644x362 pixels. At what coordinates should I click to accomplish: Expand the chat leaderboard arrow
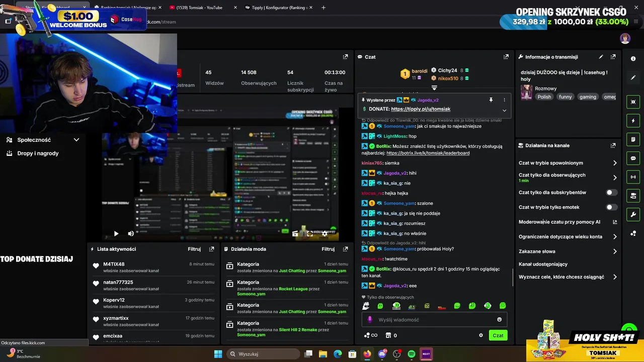pyautogui.click(x=434, y=87)
